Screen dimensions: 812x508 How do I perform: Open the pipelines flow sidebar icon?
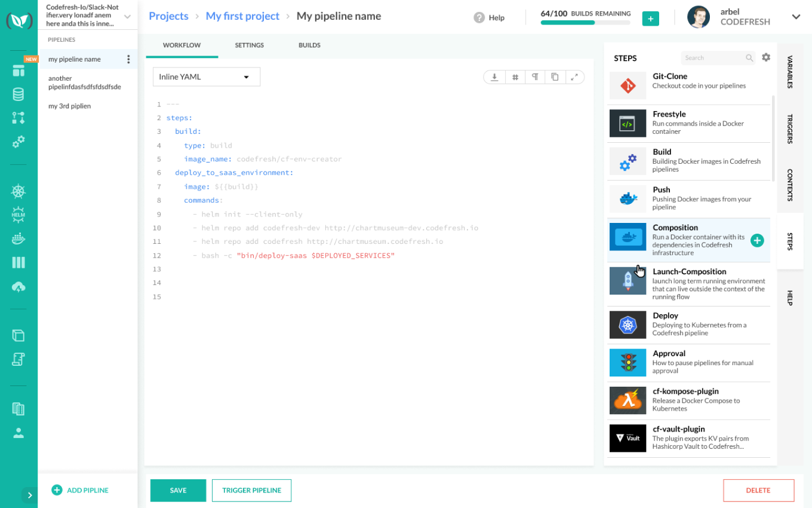coord(19,118)
